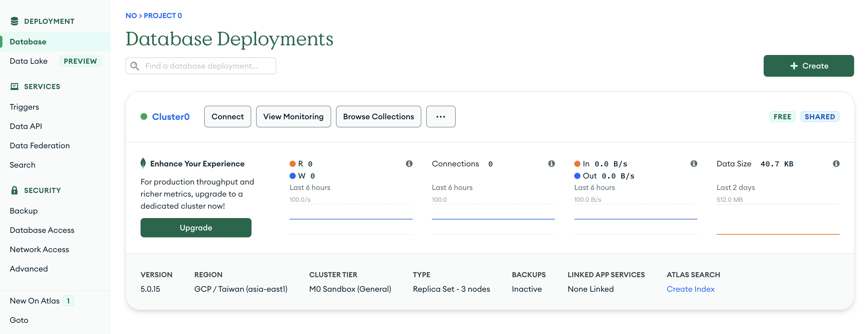The width and height of the screenshot is (868, 334).
Task: Open New On Atlas
Action: [x=35, y=300]
